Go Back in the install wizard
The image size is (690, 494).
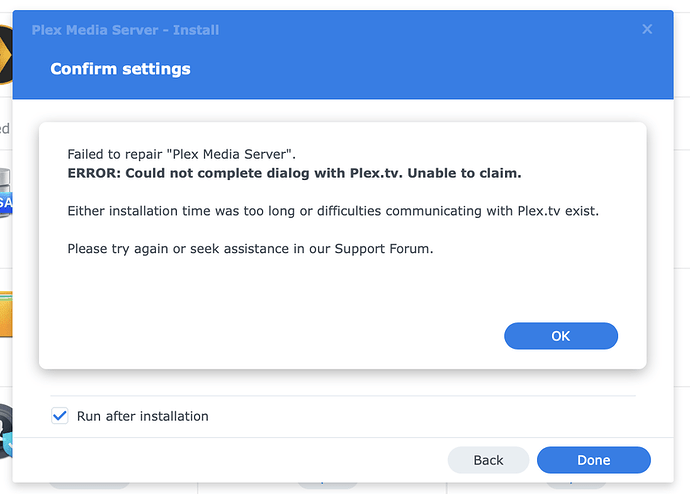coord(488,460)
